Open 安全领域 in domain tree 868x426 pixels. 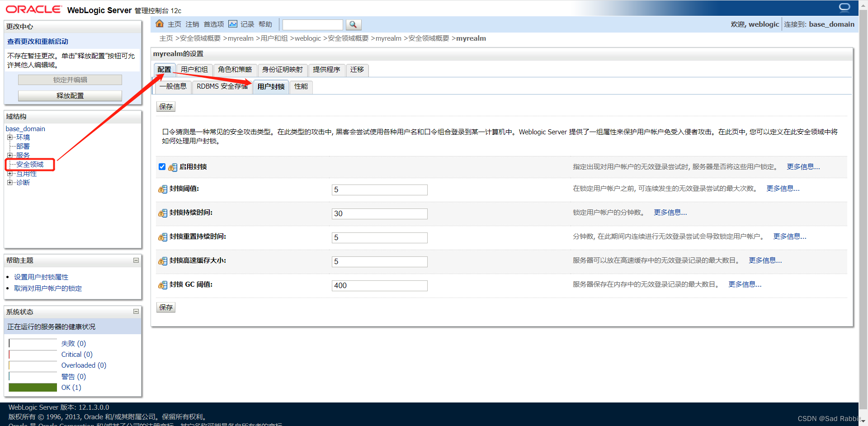click(30, 164)
